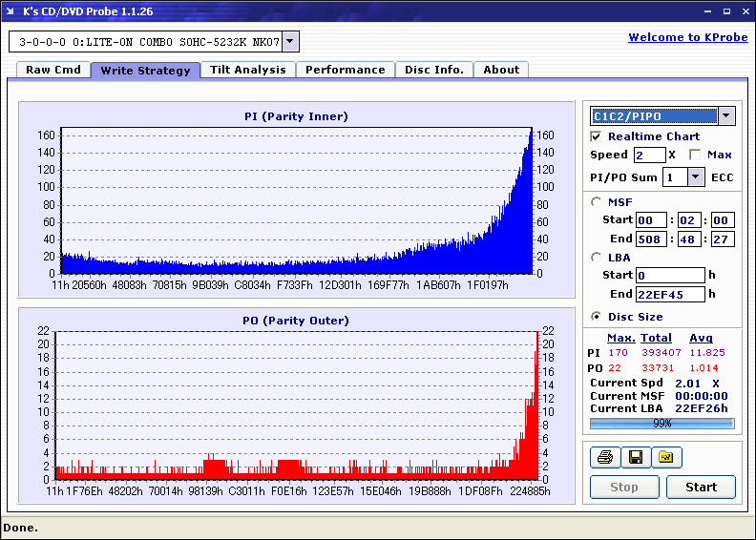Click the print chart icon
Image resolution: width=756 pixels, height=540 pixels.
tap(605, 457)
